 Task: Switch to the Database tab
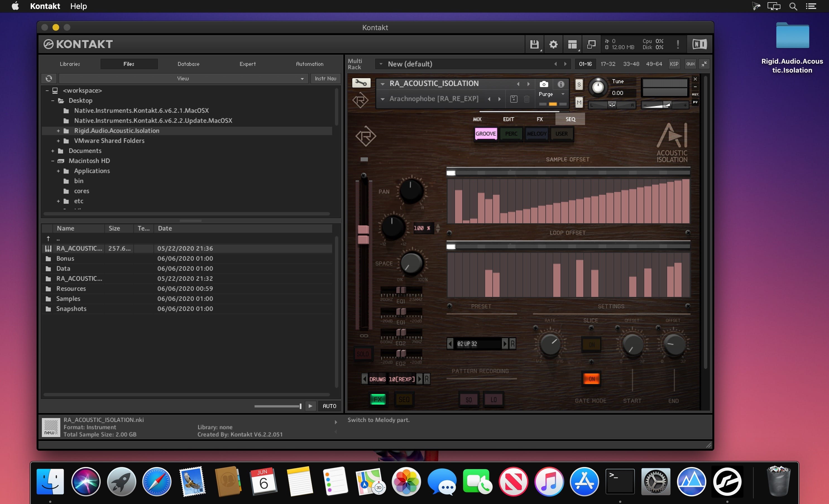coord(188,64)
